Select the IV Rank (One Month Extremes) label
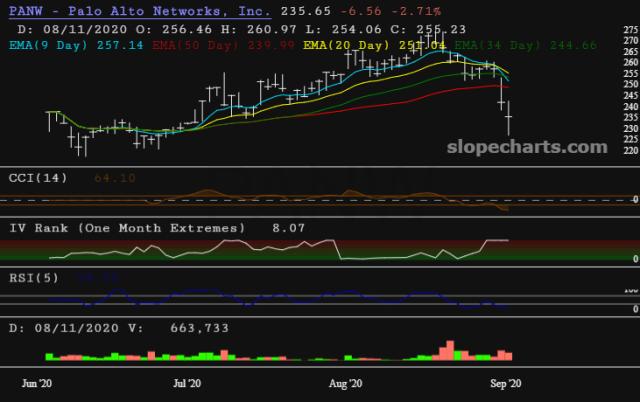640x402 pixels. pyautogui.click(x=126, y=228)
